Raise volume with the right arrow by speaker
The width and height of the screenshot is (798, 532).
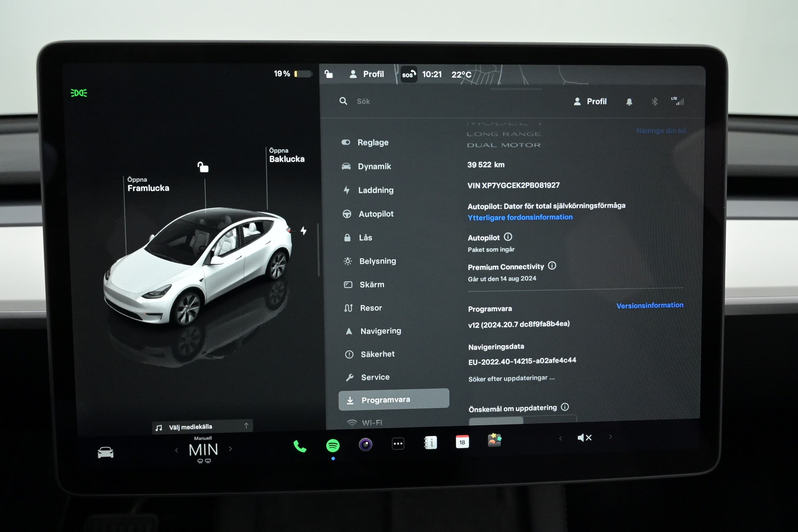pyautogui.click(x=610, y=437)
